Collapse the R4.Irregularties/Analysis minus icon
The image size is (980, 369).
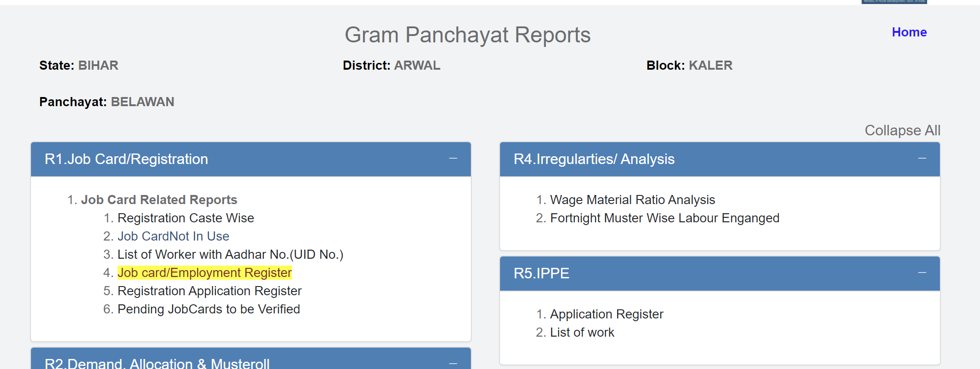click(x=922, y=159)
